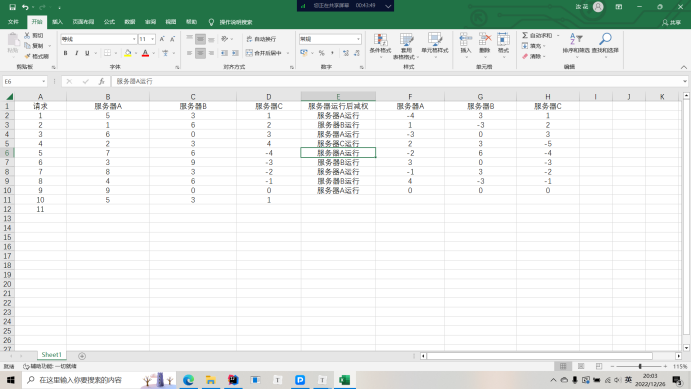Open the File (文件) tab
This screenshot has height=389, width=692.
(13, 22)
